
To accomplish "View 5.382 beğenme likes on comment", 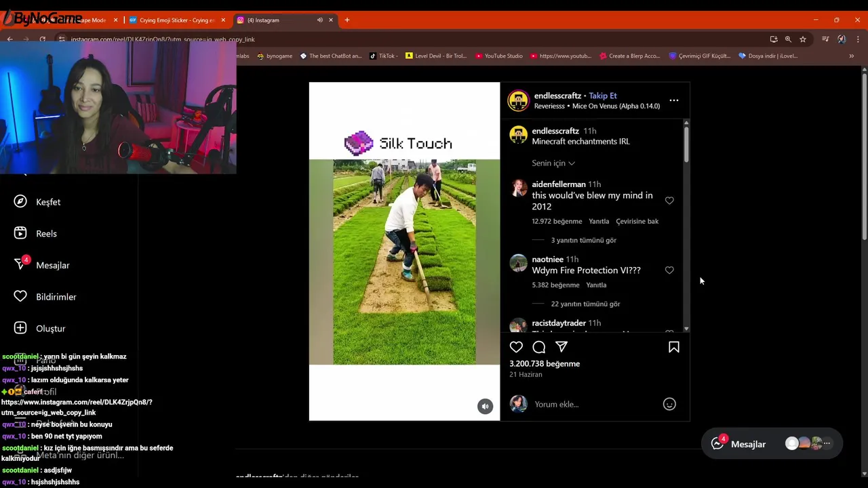I will (555, 285).
